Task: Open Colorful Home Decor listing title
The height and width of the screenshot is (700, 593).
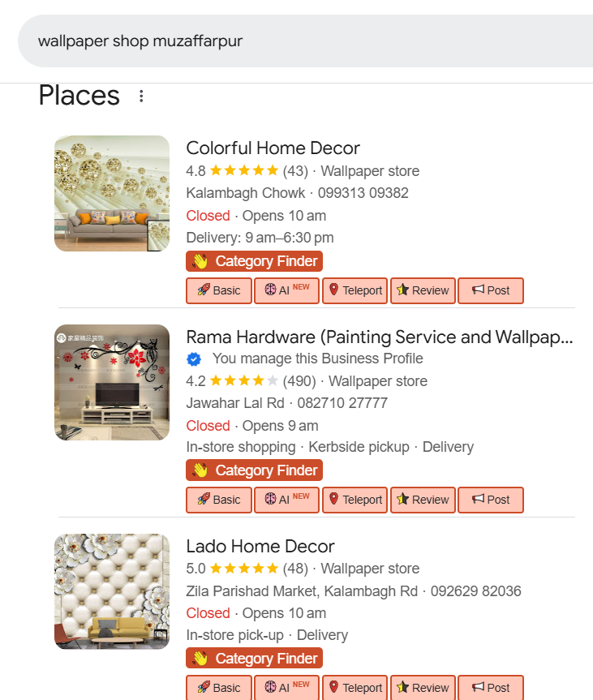Action: tap(273, 148)
